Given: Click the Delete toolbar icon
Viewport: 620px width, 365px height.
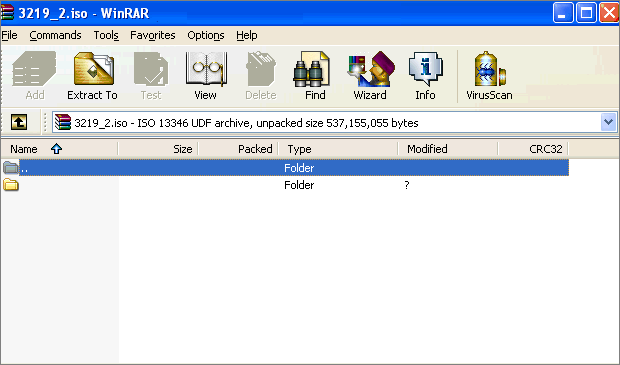Looking at the screenshot, I should (261, 75).
